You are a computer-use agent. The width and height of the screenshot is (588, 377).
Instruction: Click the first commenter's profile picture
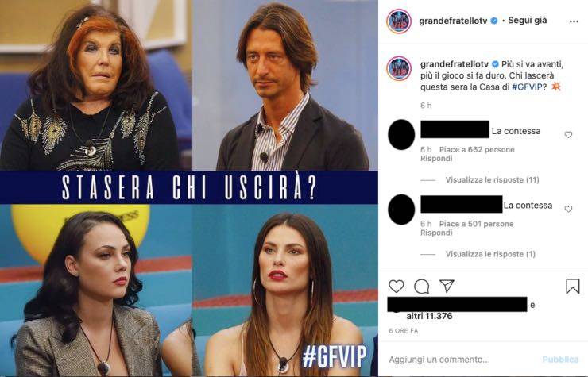[401, 135]
